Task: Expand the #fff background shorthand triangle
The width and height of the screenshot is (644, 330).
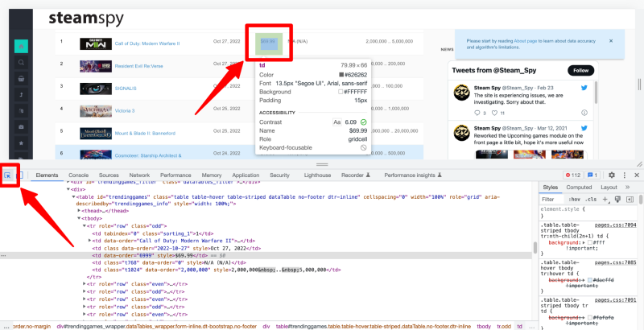Action: (x=584, y=242)
